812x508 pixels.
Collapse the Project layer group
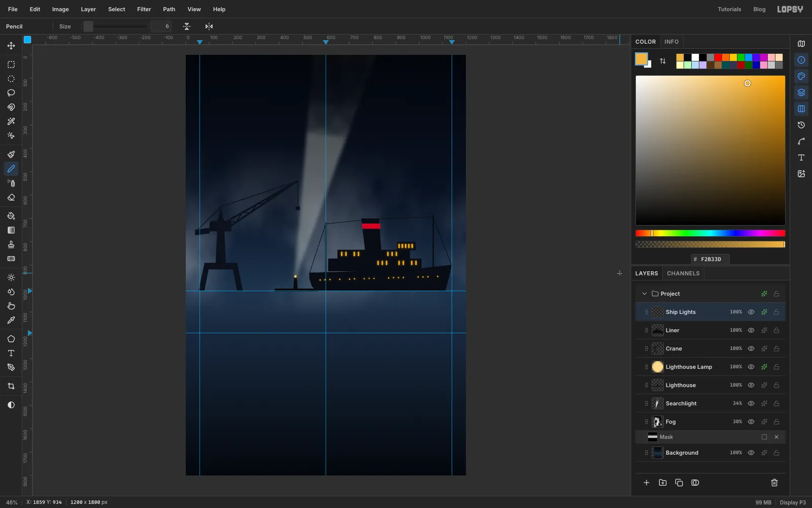(645, 294)
